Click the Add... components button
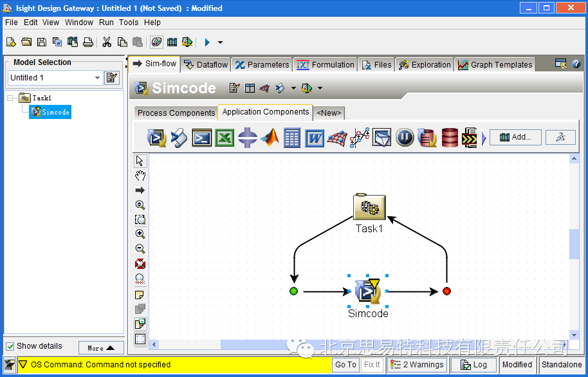Viewport: 588px width, 377px height. click(515, 137)
